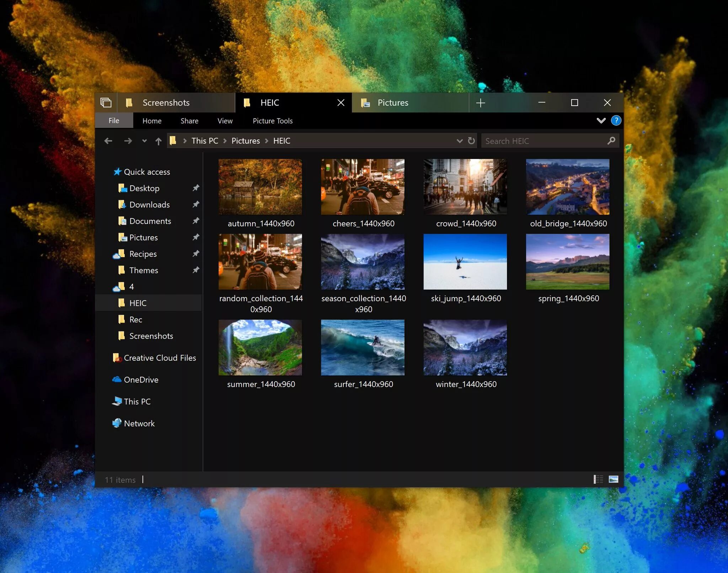Go back using the left arrow

pos(108,141)
